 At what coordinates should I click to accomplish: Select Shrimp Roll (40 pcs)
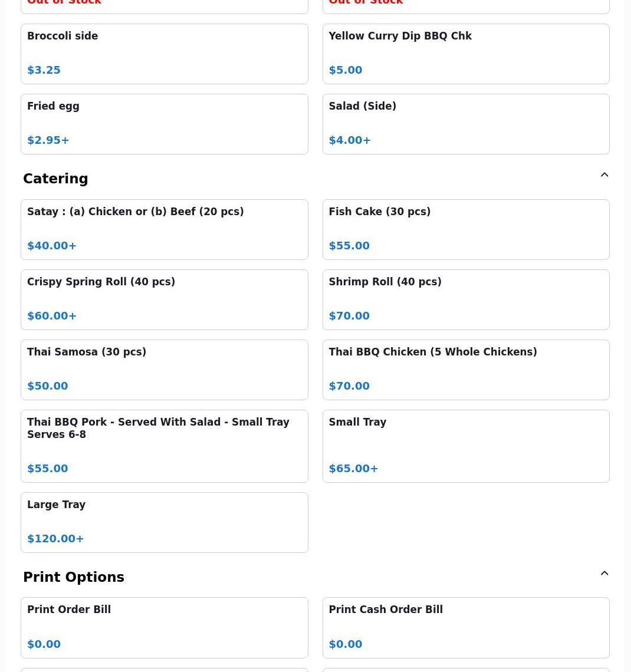(x=466, y=300)
